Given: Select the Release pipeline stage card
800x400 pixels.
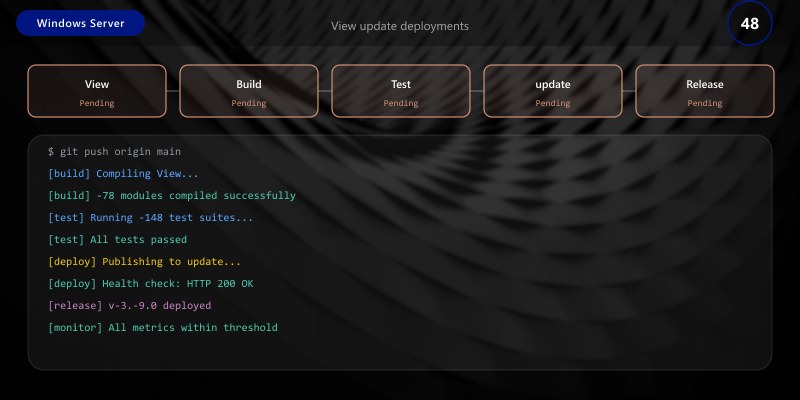Looking at the screenshot, I should [x=705, y=91].
